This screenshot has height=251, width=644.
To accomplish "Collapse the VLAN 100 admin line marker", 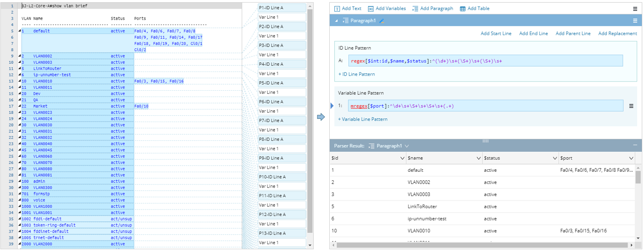I will [x=19, y=181].
